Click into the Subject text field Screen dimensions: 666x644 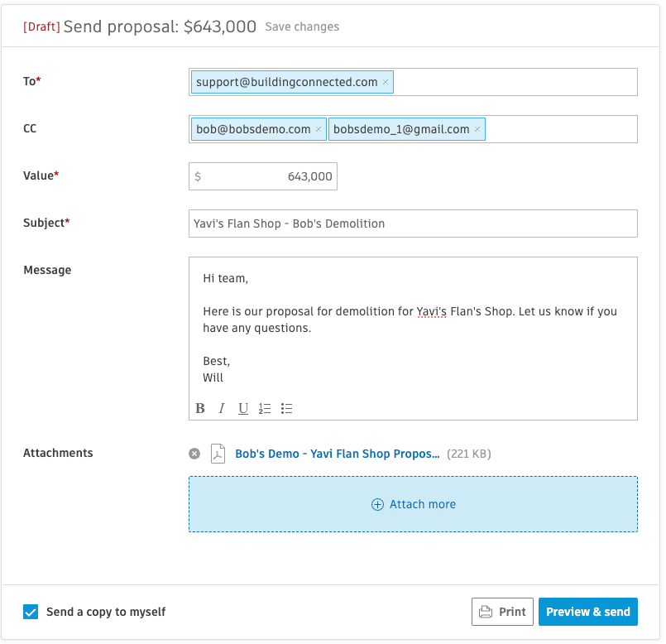pos(413,223)
